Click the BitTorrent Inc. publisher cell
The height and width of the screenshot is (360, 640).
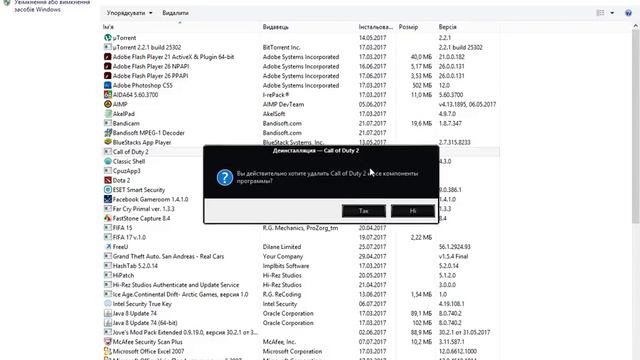282,47
